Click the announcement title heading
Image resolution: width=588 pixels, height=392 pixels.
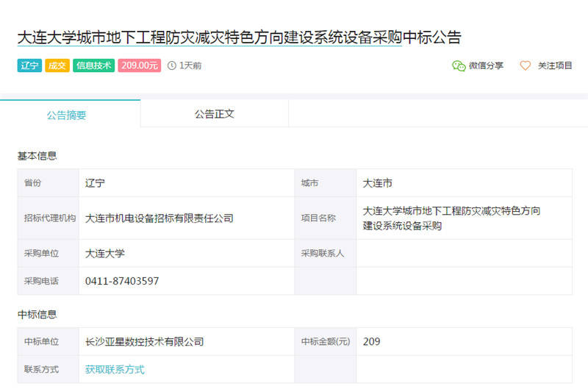point(239,38)
